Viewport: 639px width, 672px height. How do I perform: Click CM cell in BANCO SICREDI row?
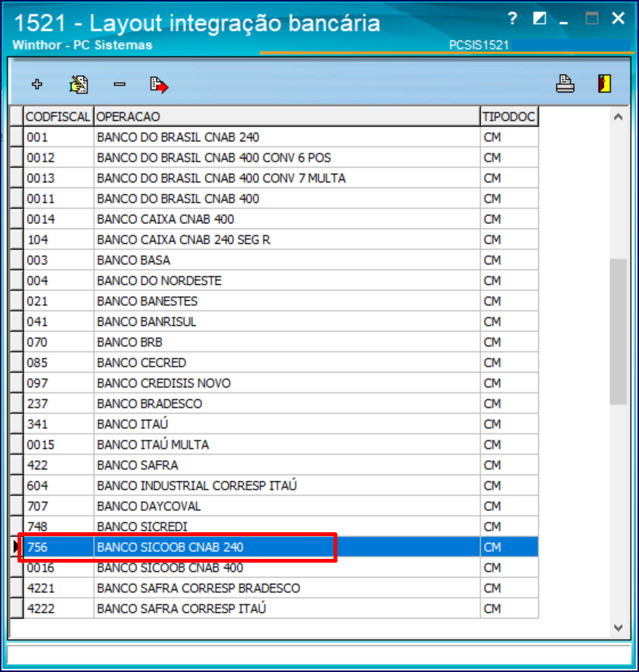tap(510, 527)
